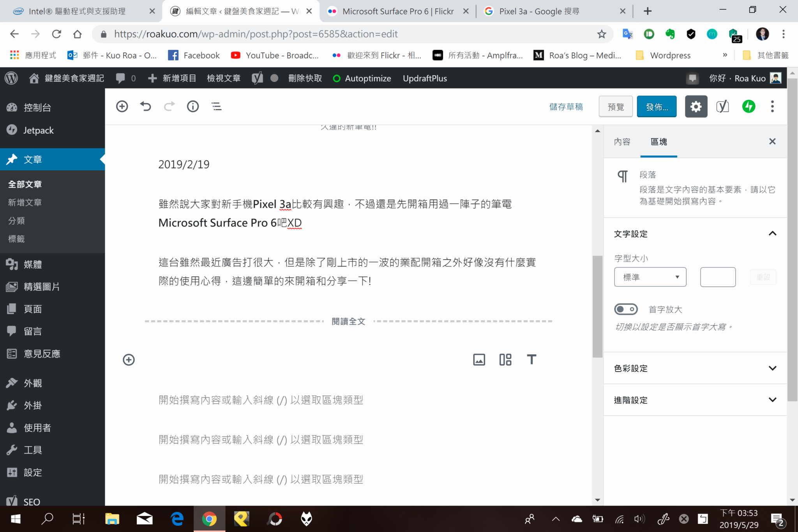Open Chrome from the Windows taskbar
798x532 pixels.
coord(209,519)
